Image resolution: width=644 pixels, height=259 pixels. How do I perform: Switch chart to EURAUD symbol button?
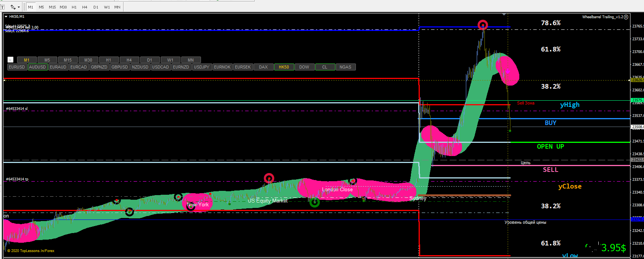coord(58,67)
